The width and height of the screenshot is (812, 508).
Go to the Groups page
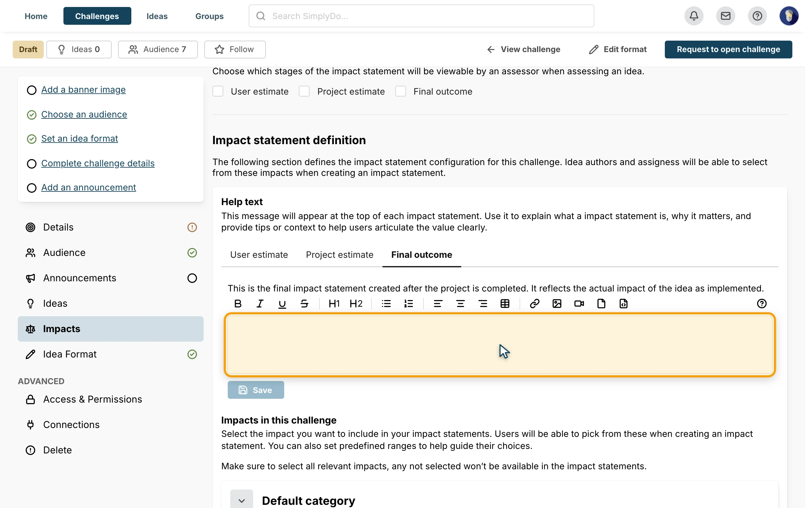click(x=209, y=16)
